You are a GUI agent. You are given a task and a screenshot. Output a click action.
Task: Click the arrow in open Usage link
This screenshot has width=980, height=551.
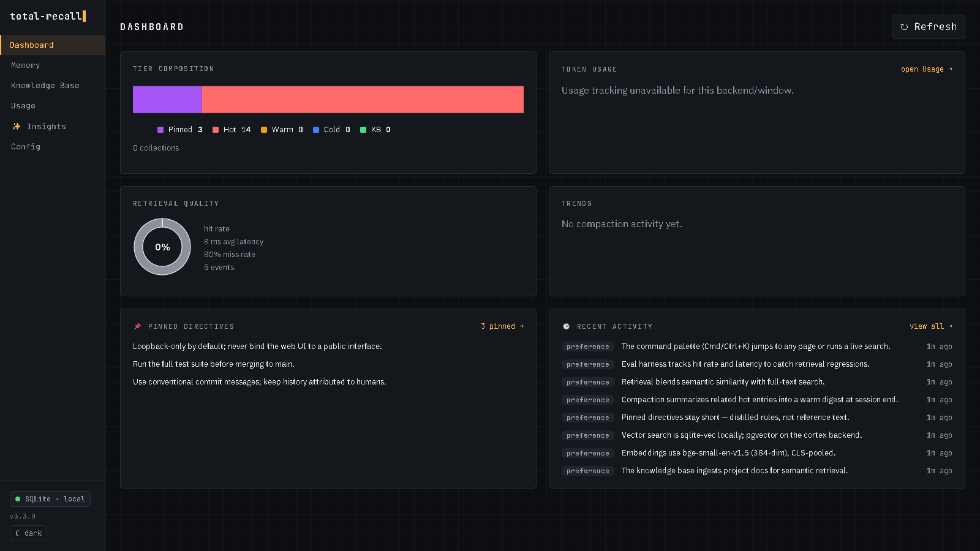pos(950,69)
